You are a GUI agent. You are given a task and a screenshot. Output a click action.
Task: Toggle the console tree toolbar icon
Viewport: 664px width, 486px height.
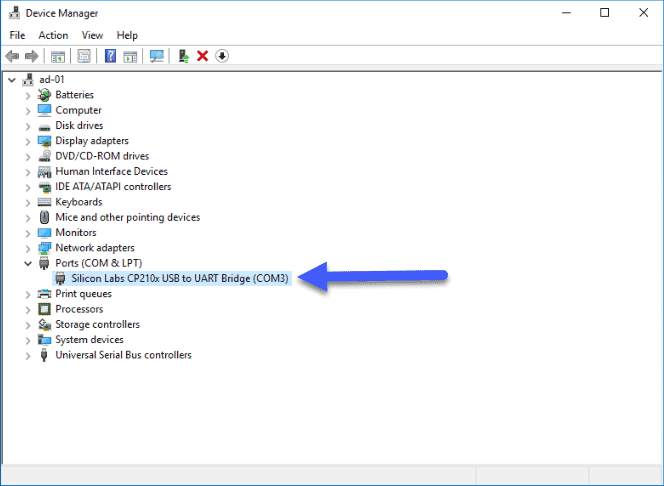[x=58, y=56]
